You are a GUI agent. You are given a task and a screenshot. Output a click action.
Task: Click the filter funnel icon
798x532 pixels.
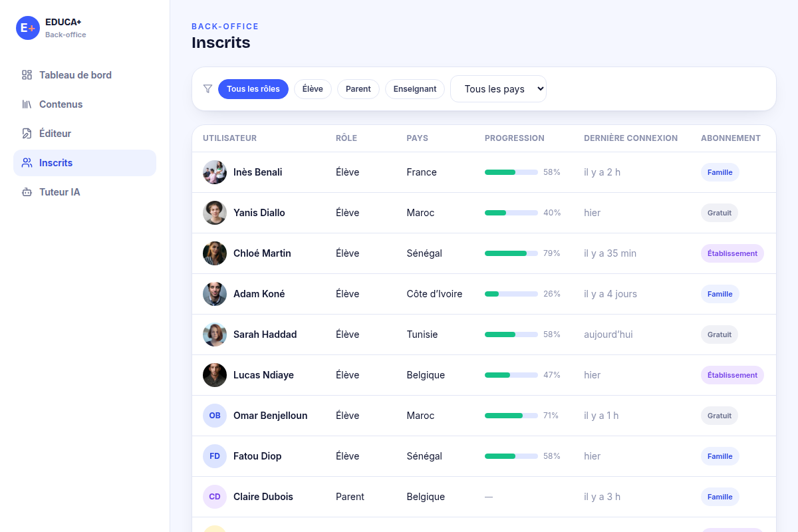coord(207,89)
